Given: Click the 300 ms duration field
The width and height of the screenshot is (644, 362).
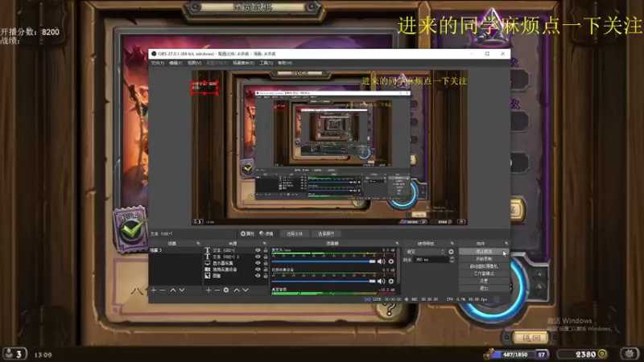Looking at the screenshot, I should (431, 260).
